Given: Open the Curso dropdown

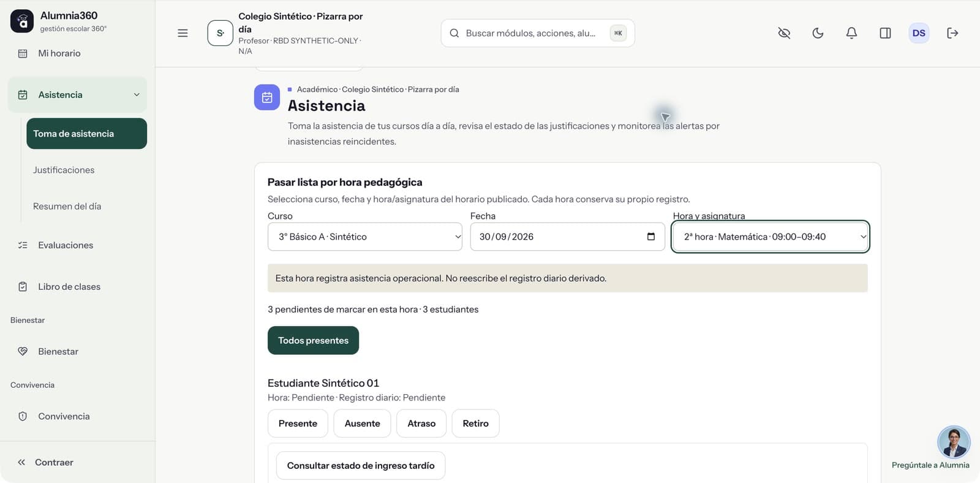Looking at the screenshot, I should (x=365, y=237).
